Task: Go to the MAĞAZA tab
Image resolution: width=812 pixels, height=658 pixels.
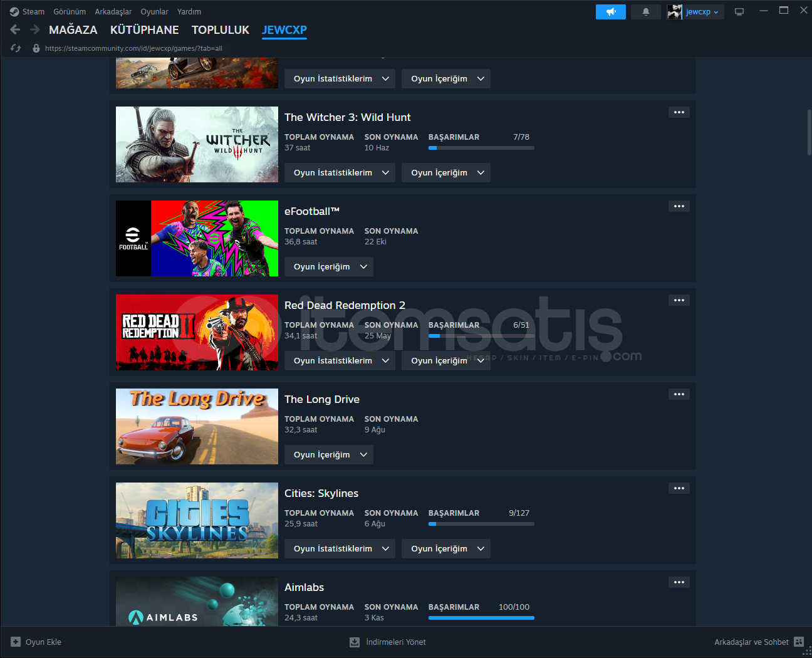Action: [x=73, y=30]
